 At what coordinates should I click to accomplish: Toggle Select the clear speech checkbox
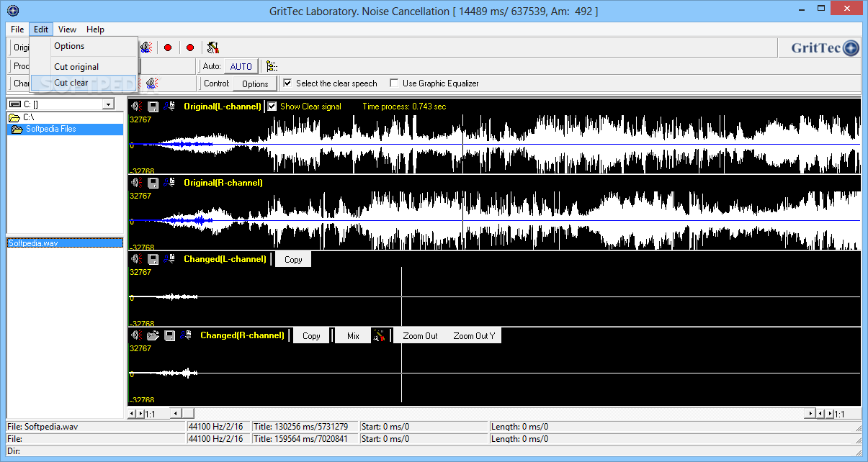coord(287,83)
